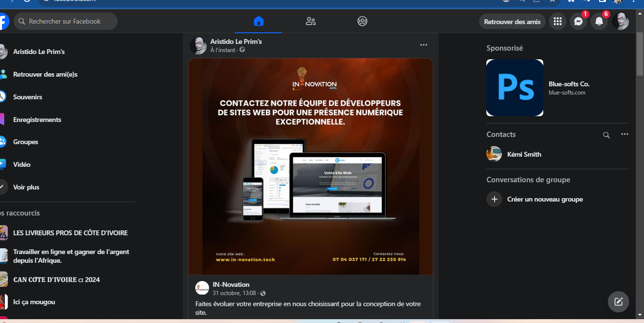Open Contacts options three-dot menu
Viewport: 644px width, 323px height.
pos(624,135)
